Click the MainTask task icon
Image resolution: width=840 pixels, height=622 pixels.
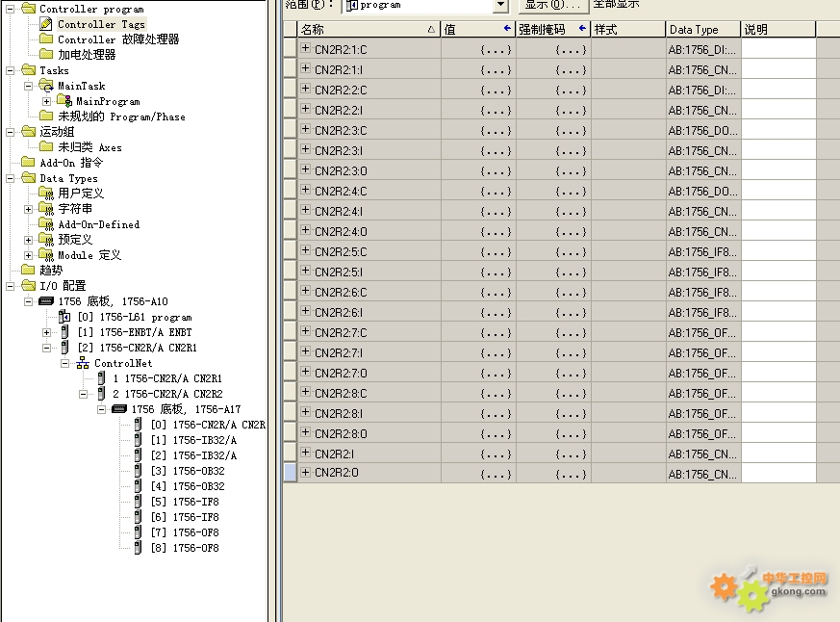47,86
